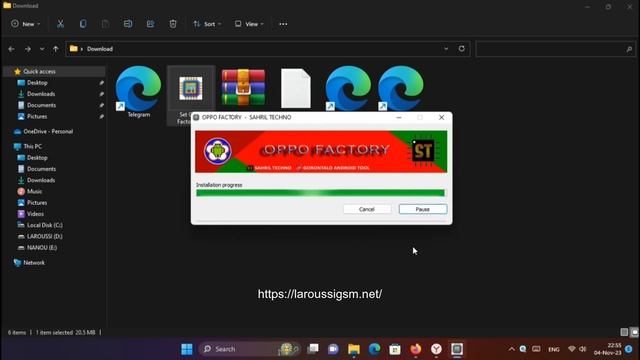The width and height of the screenshot is (640, 360).
Task: Open Desktop under This PC
Action: pyautogui.click(x=37, y=158)
